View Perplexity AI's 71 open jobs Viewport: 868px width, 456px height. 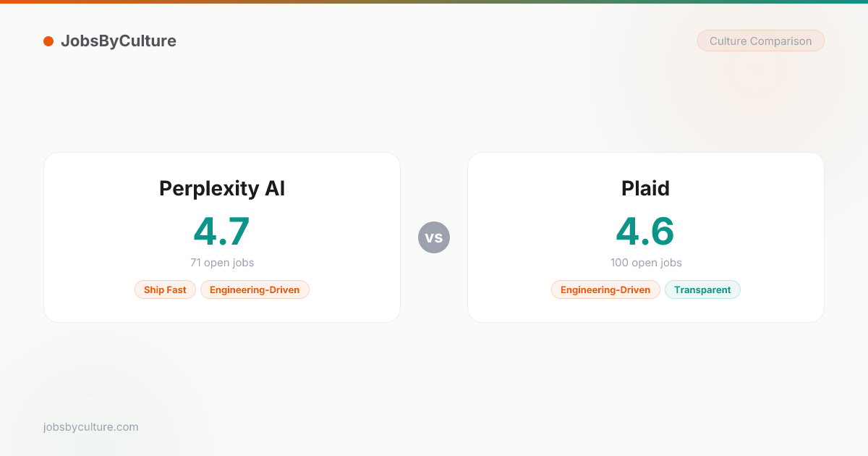point(222,263)
